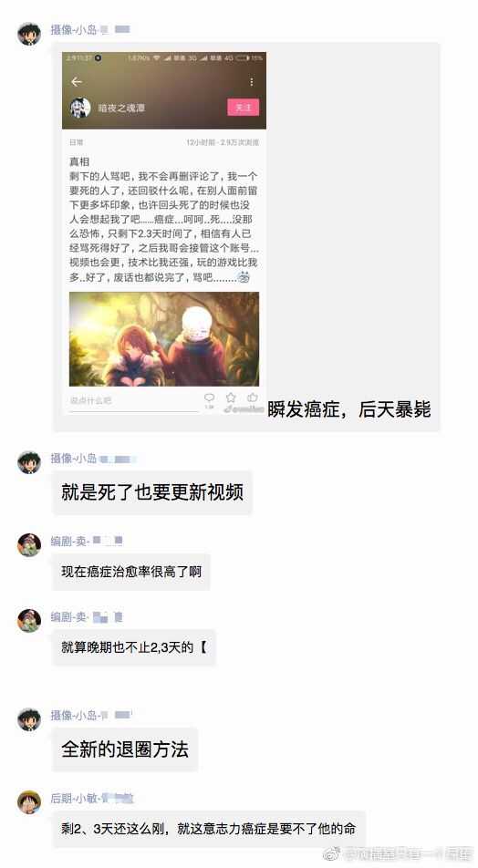Click the 后期-小敏 username label

pyautogui.click(x=75, y=799)
